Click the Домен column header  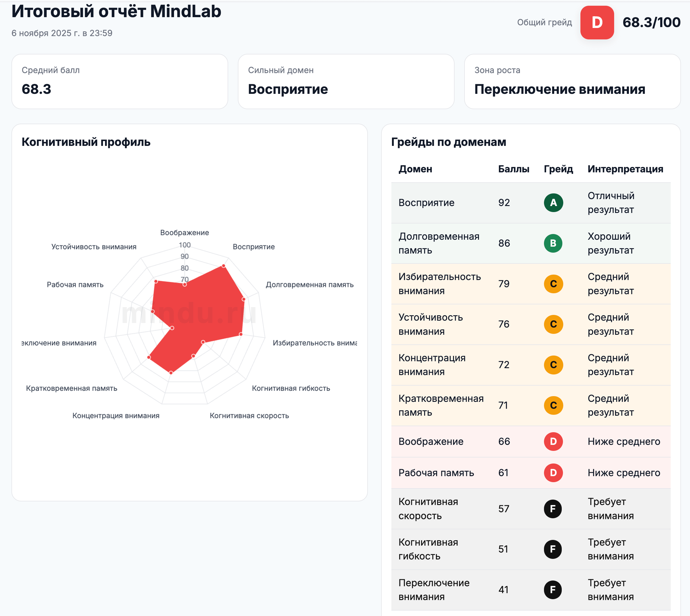coord(415,169)
